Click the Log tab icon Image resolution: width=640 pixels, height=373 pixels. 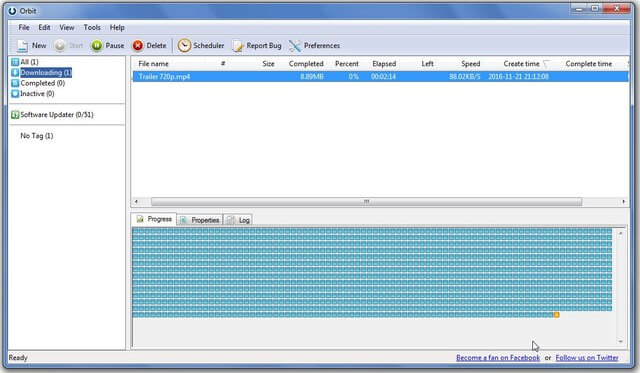tap(231, 220)
